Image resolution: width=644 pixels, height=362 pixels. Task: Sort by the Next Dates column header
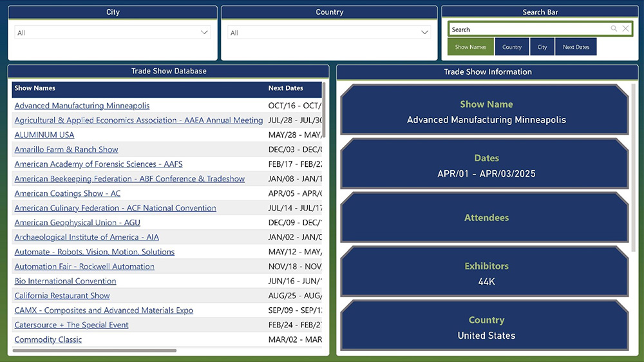coord(285,88)
